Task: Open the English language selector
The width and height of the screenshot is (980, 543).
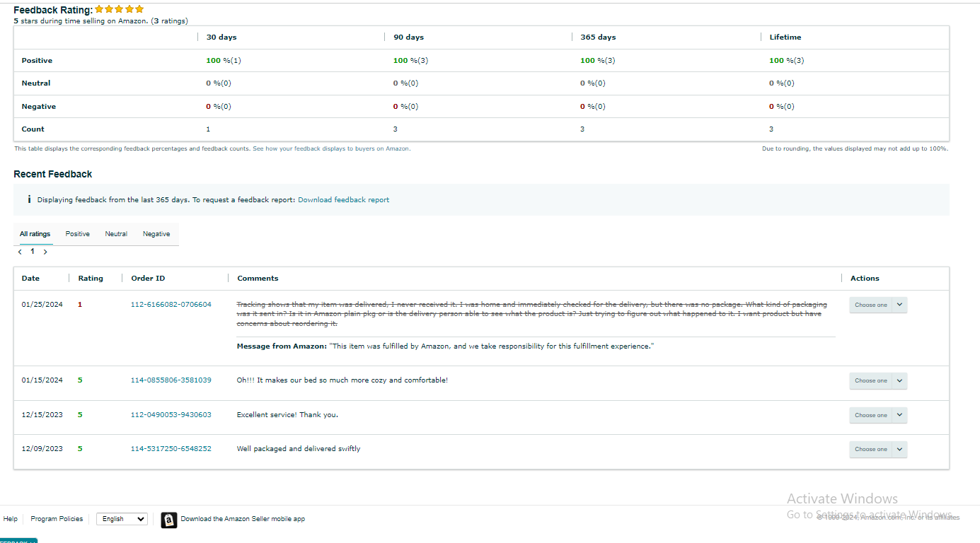Action: click(122, 519)
